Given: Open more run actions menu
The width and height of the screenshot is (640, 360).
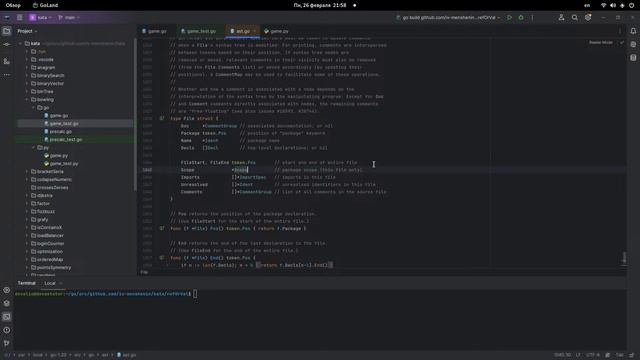Looking at the screenshot, I should [x=532, y=18].
